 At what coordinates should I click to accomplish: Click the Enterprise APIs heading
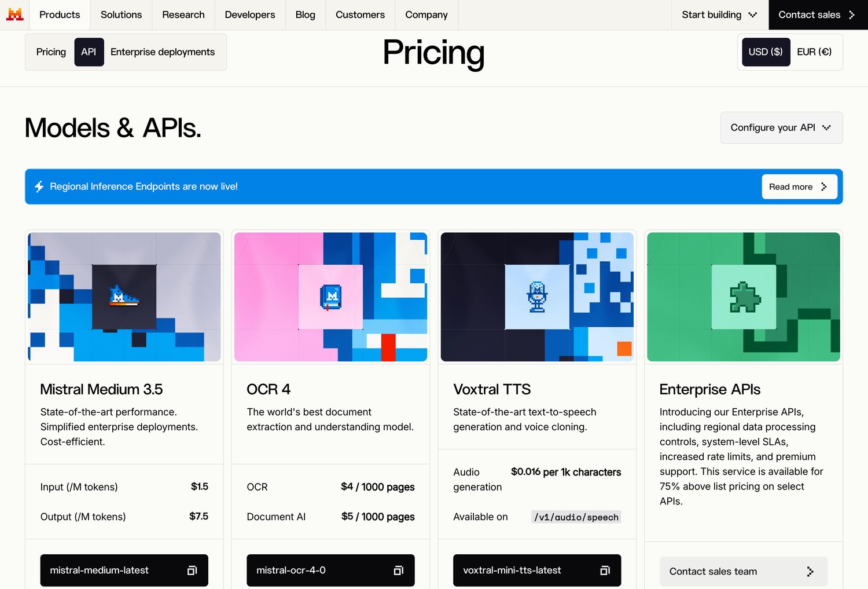coord(710,389)
